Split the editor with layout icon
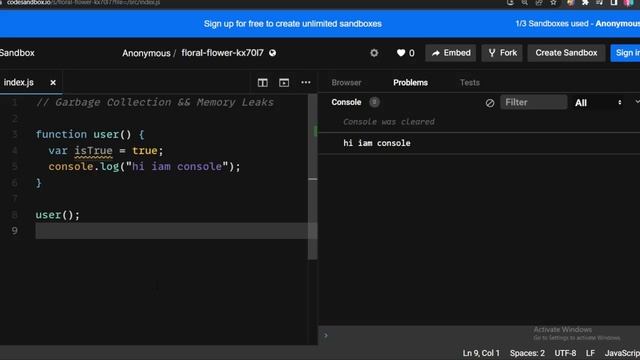This screenshot has height=360, width=640. coord(262,82)
